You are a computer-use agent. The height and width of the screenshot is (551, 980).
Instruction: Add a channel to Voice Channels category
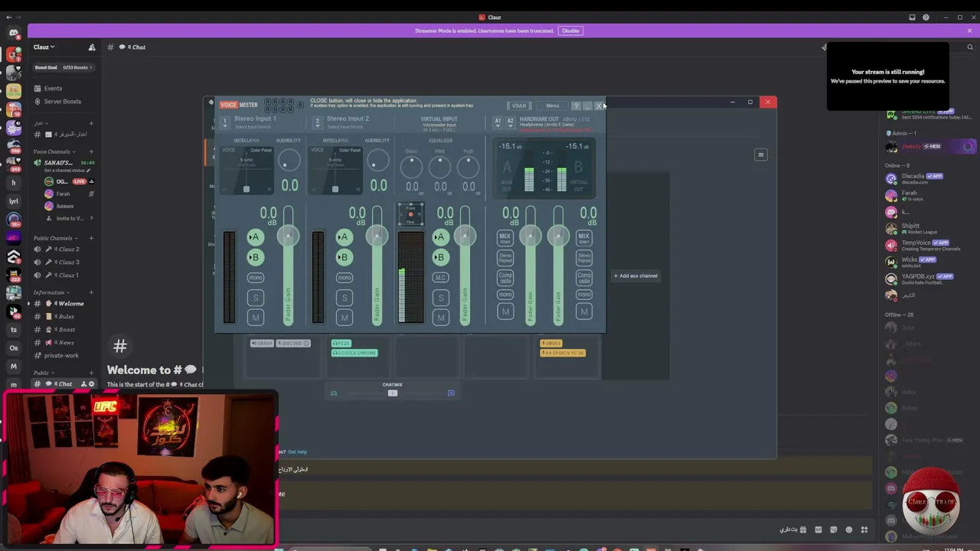pos(91,152)
